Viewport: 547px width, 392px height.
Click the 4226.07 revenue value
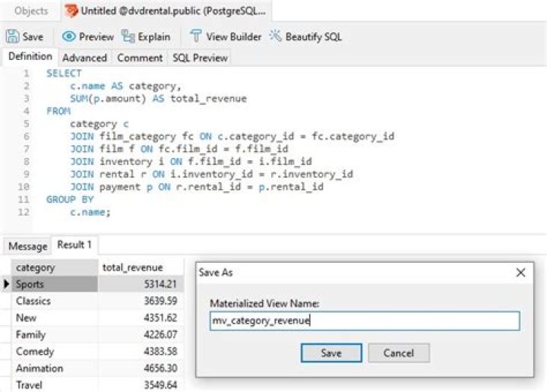(x=160, y=334)
